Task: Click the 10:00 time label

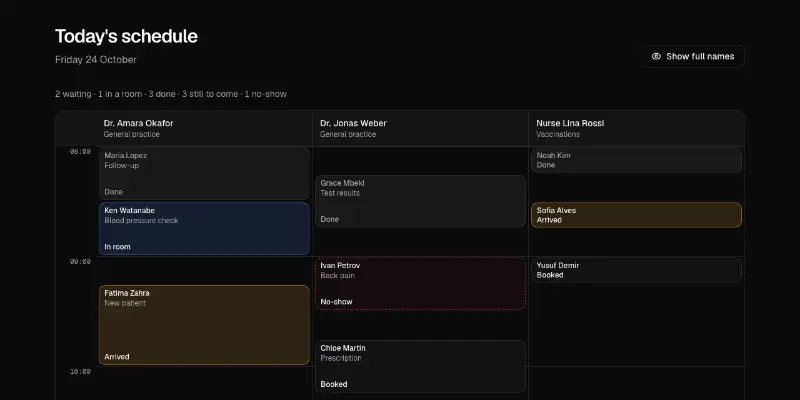Action: click(x=81, y=372)
